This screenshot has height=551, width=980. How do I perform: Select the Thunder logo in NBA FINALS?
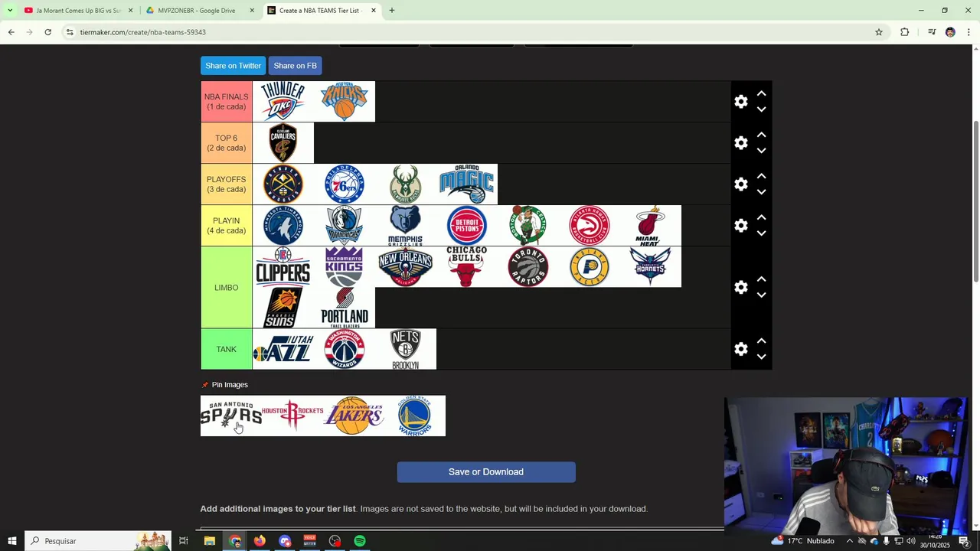click(283, 102)
